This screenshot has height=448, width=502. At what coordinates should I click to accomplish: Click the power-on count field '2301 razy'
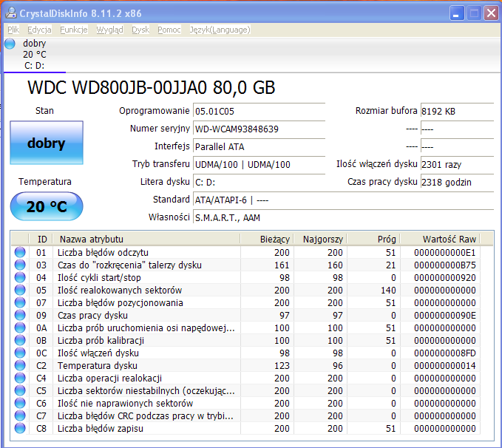coord(457,165)
